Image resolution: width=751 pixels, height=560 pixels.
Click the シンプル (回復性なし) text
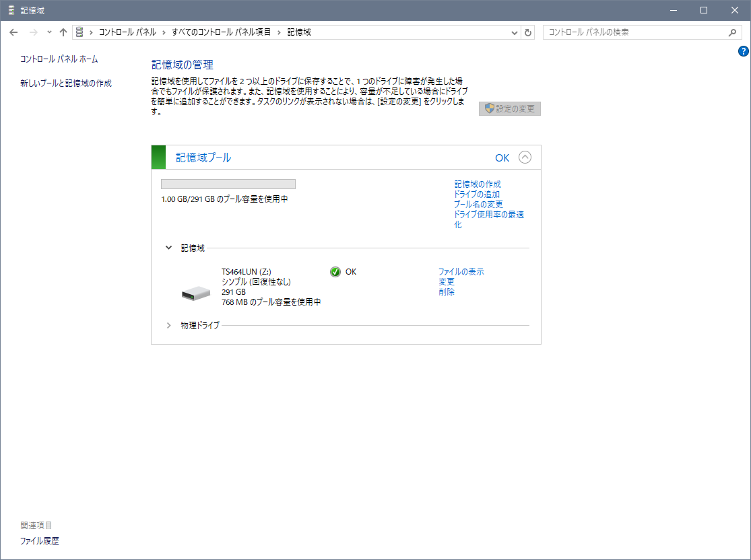(x=256, y=281)
